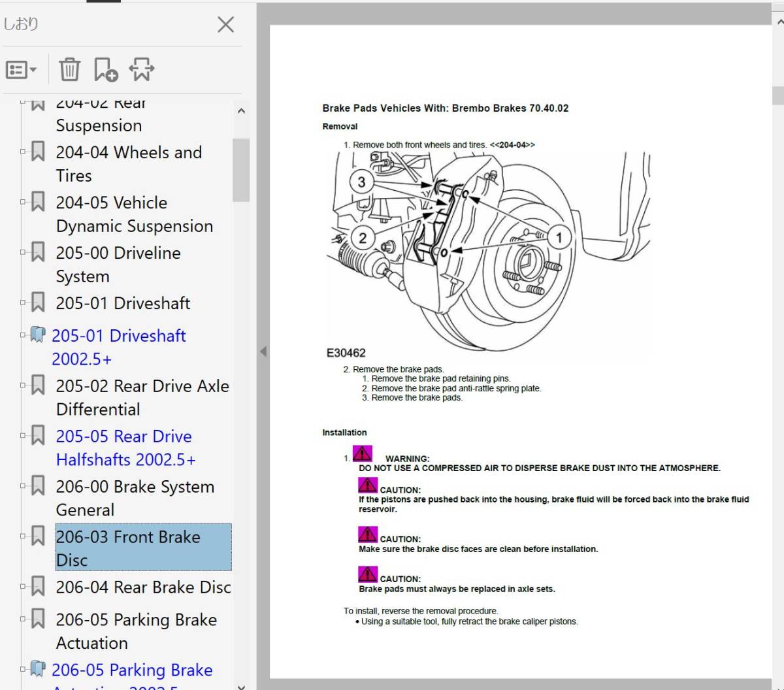Click the brake caliper diagram illustration
Viewport: 784px width, 690px height.
tap(488, 252)
